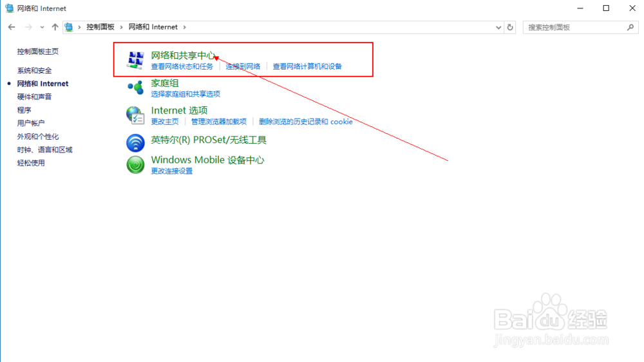This screenshot has width=644, height=362.
Task: Select 硬件和声音 in sidebar
Action: (x=35, y=97)
